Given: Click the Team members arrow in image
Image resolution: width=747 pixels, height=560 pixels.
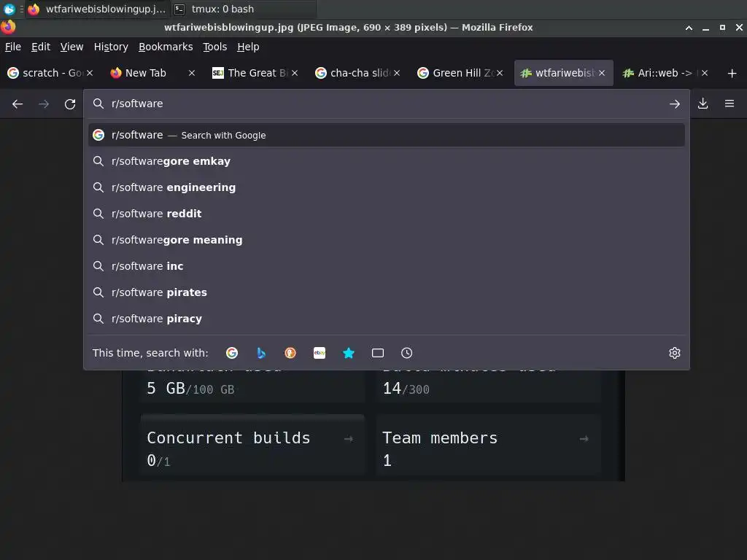Looking at the screenshot, I should (x=584, y=438).
